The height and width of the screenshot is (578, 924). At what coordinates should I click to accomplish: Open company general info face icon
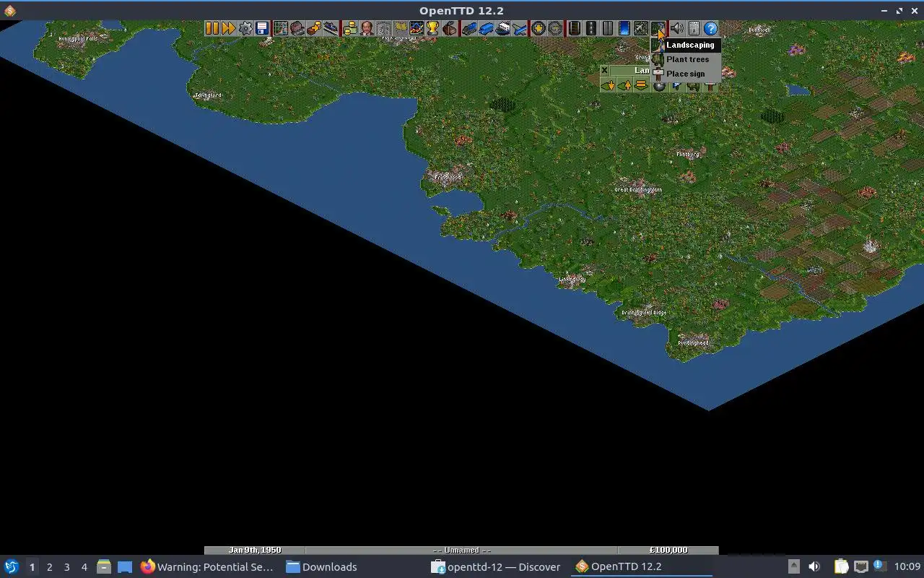coord(367,28)
